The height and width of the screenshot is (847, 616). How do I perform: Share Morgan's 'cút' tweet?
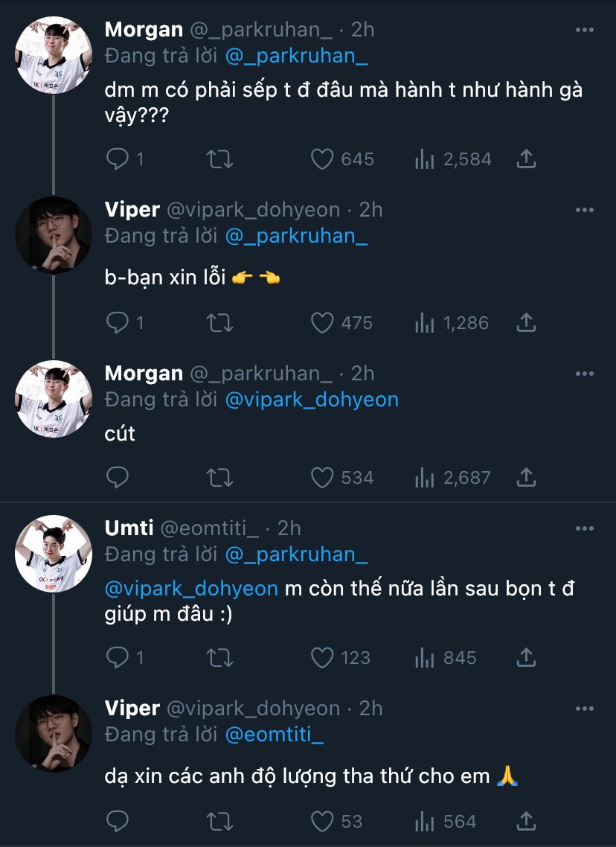click(526, 477)
